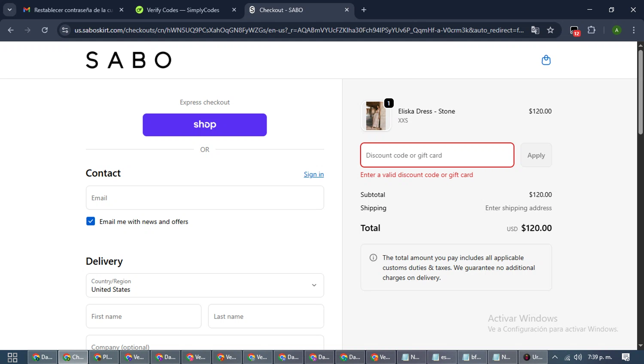Expand the Country/Region dropdown
The image size is (644, 364).
click(205, 285)
